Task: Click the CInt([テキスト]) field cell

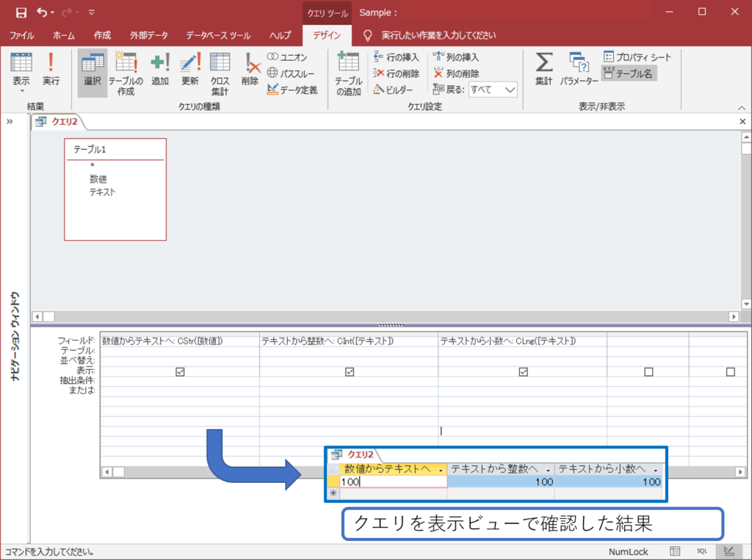Action: click(349, 341)
